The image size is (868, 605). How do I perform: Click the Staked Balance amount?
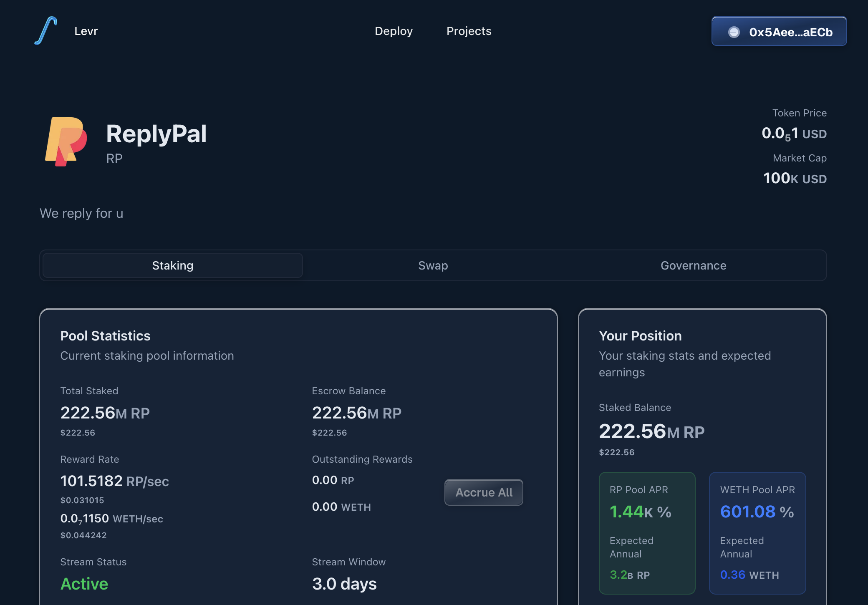(651, 431)
